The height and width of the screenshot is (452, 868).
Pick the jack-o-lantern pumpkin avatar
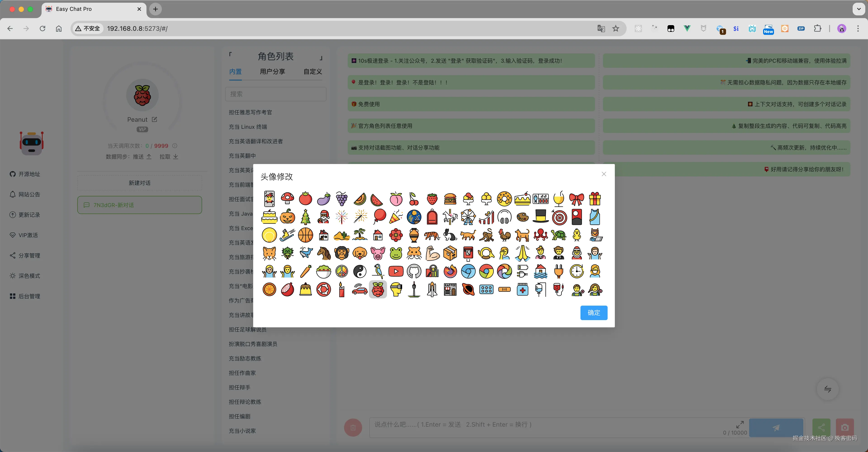[x=288, y=217]
